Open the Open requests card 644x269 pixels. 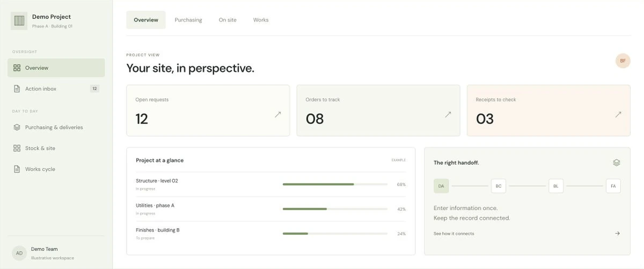click(208, 111)
